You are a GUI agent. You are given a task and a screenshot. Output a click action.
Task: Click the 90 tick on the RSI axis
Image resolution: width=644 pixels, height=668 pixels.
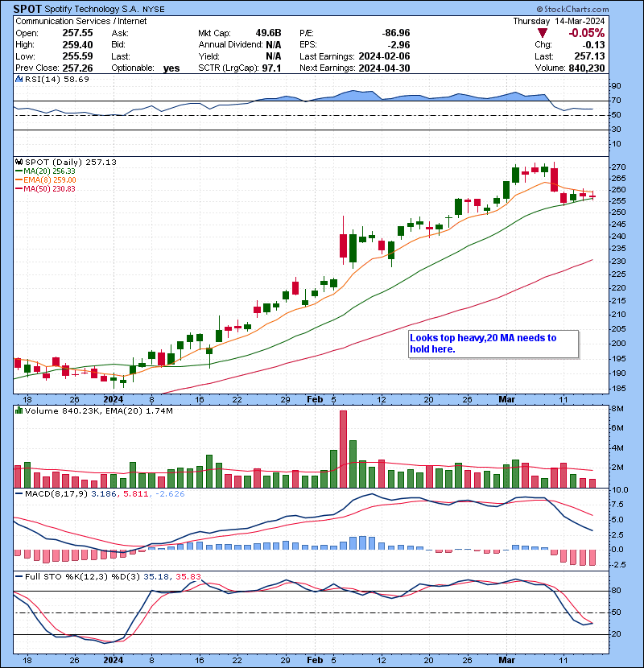tap(617, 86)
